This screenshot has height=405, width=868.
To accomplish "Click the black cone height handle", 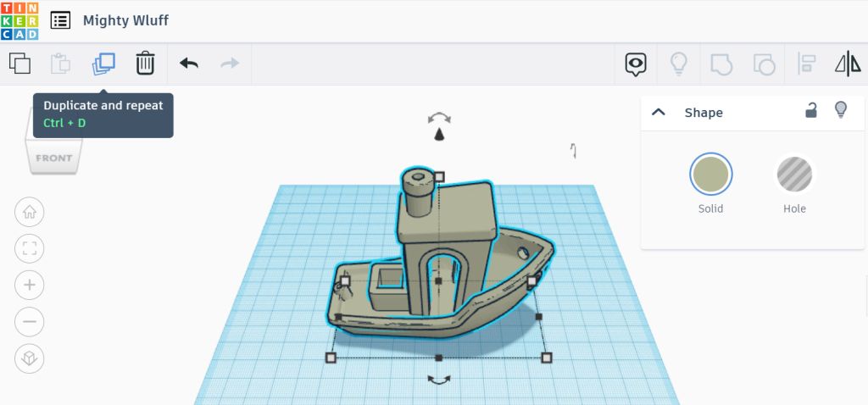I will (439, 135).
